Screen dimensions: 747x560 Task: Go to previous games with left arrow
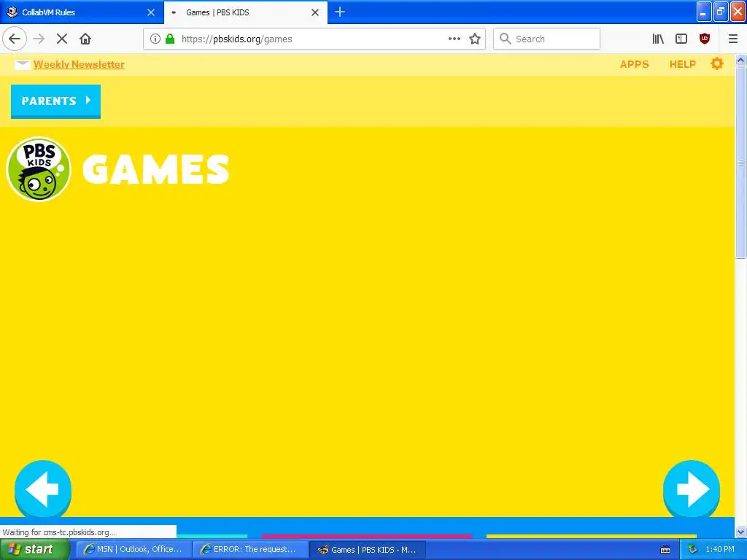[43, 489]
